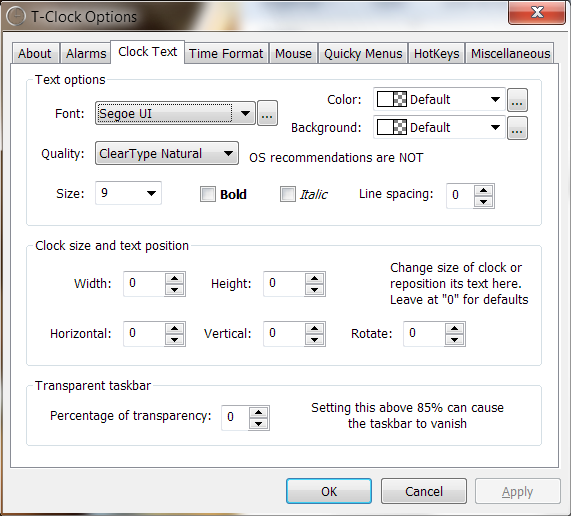Switch to the Alarms tab
Screen dimensions: 571x516
point(86,54)
